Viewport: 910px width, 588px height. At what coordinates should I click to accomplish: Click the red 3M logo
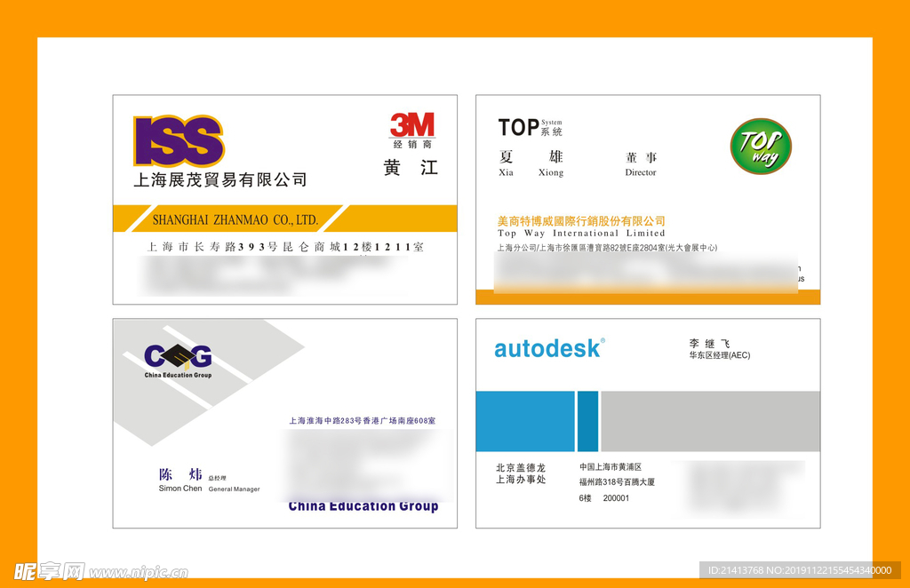click(x=412, y=124)
